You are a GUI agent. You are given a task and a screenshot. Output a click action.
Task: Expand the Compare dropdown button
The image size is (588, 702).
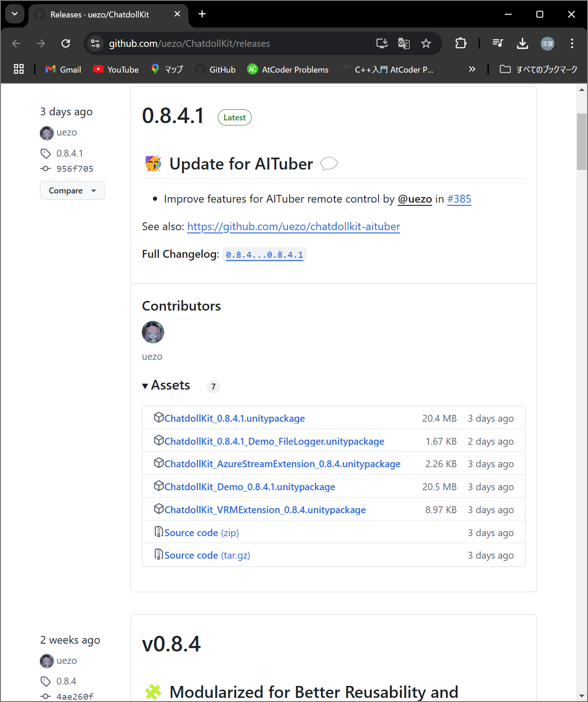(x=73, y=191)
